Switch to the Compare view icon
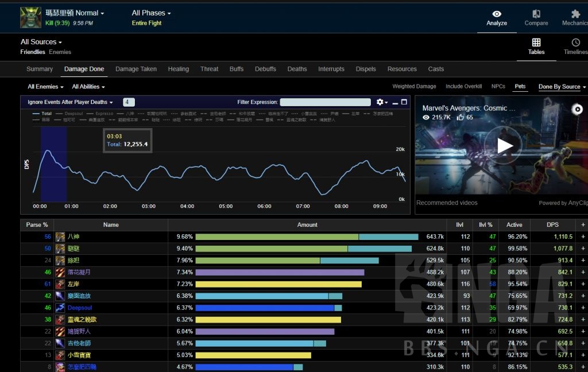 [536, 14]
